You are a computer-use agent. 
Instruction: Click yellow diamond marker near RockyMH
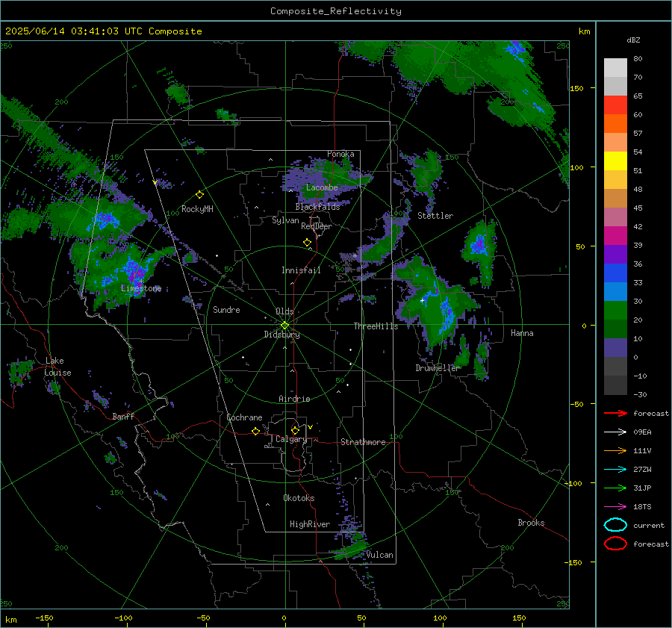(x=199, y=195)
